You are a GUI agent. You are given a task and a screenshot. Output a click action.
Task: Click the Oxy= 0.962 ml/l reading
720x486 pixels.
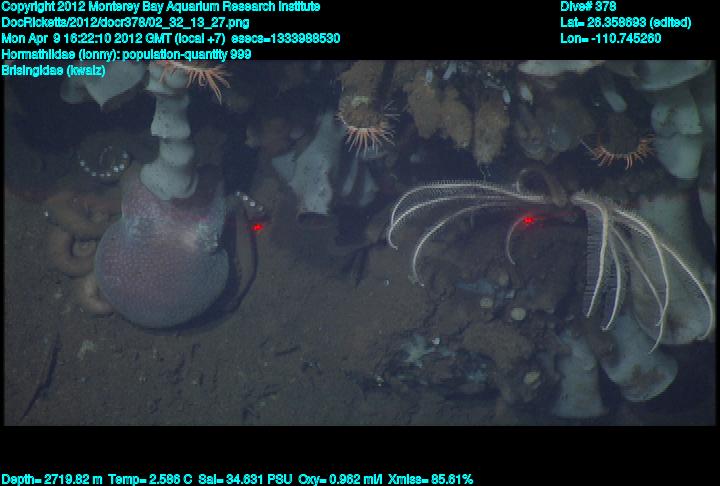340,480
